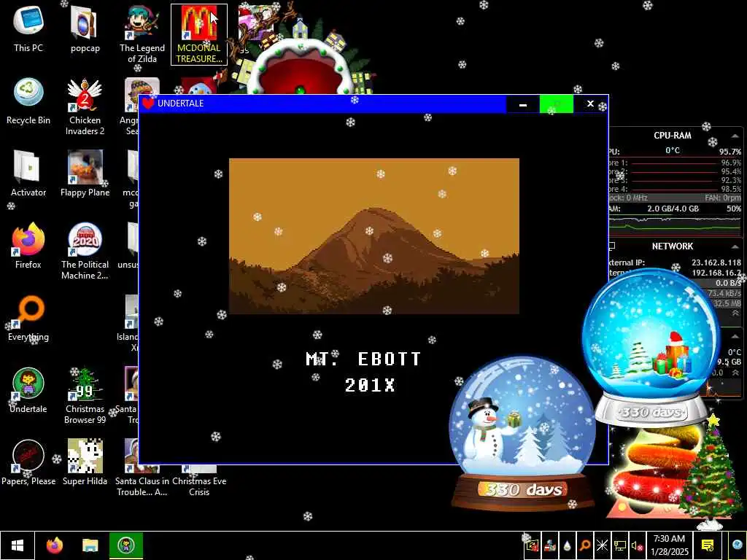
Task: Click the external IP 23.162.8.118
Action: [716, 262]
